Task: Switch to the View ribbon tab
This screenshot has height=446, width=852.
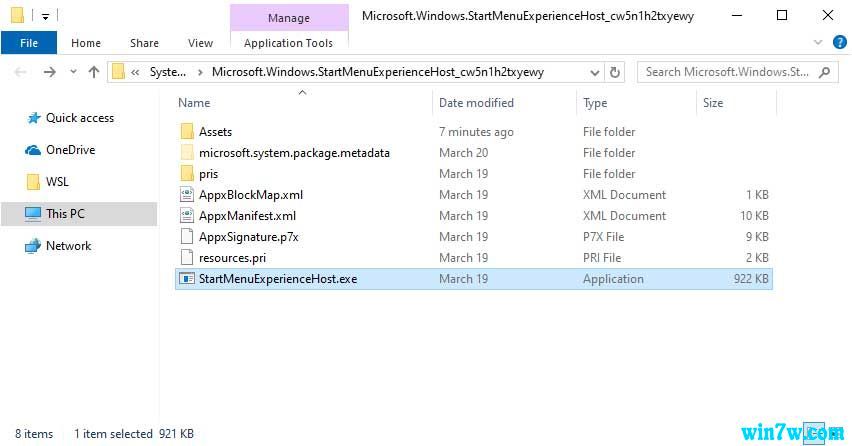Action: 200,43
